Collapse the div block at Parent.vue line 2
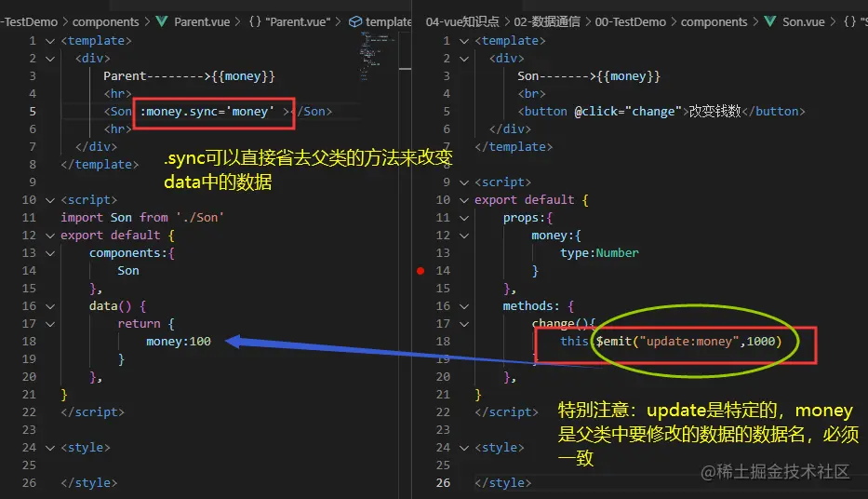Viewport: 868px width, 499px height. tap(50, 59)
